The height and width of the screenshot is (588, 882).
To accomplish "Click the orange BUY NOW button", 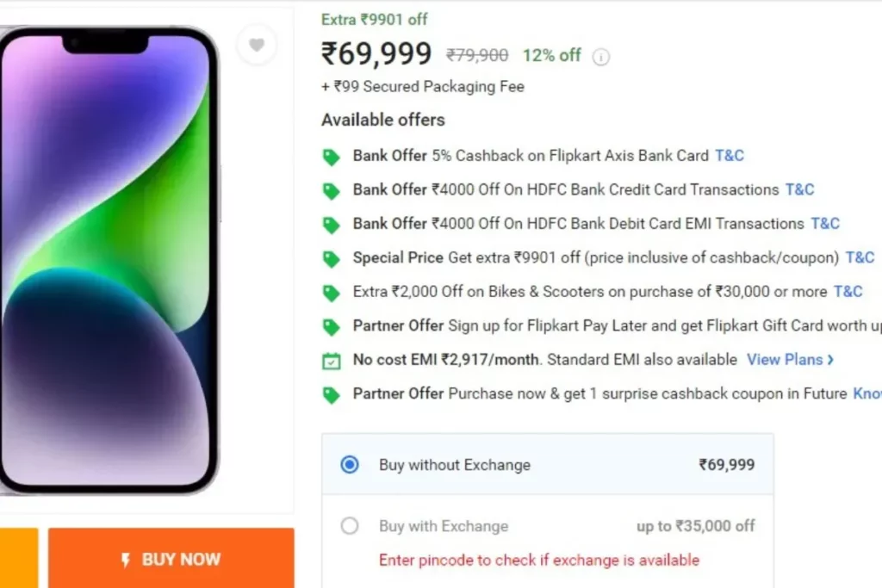I will [x=171, y=558].
